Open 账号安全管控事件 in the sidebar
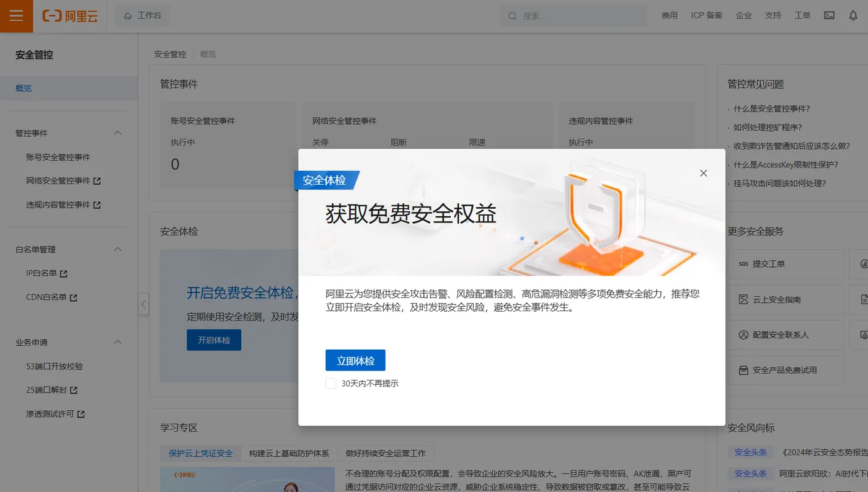Screen dimensions: 868x492 tap(58, 157)
